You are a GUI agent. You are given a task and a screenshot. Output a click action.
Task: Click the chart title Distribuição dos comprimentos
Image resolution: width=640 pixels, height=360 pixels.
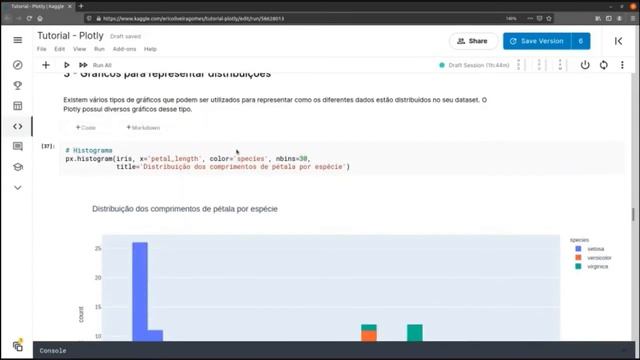pos(184,209)
